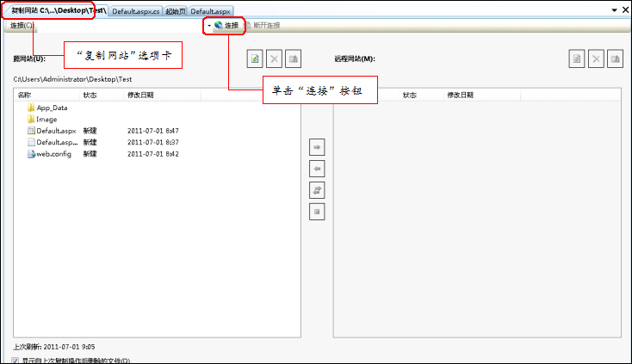
Task: Synchronize selected files between both sites
Action: coord(317,189)
